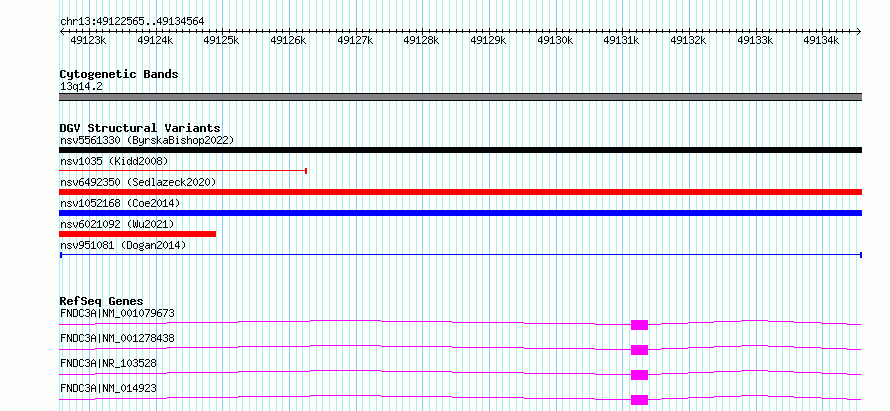Open the nsv5561330 (ByrskaBishop2022) label
The width and height of the screenshot is (890, 411).
(x=147, y=140)
